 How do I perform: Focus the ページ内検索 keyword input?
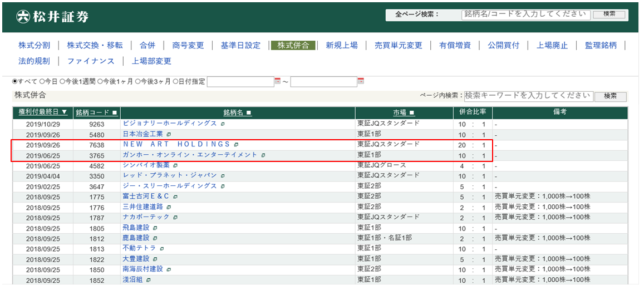[529, 96]
